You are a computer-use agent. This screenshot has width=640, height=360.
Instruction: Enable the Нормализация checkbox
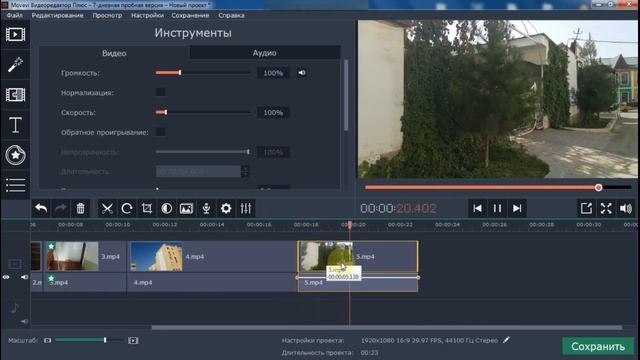click(160, 92)
